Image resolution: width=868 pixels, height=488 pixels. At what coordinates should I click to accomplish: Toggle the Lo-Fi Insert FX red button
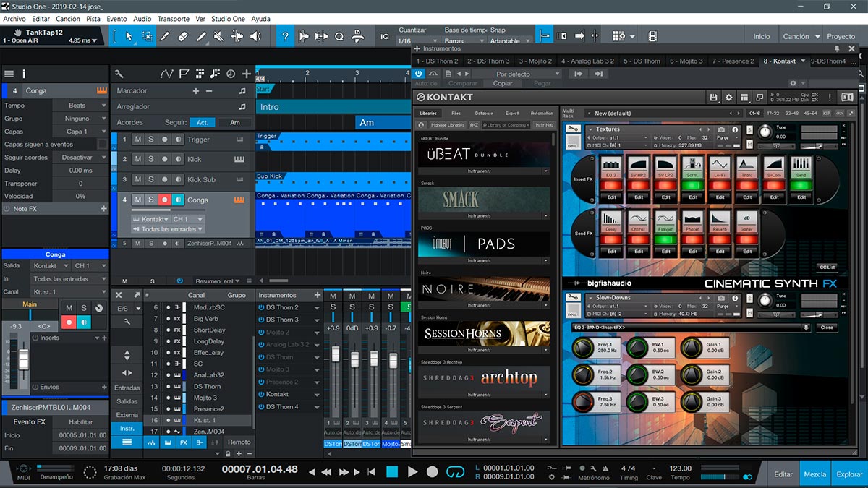719,185
